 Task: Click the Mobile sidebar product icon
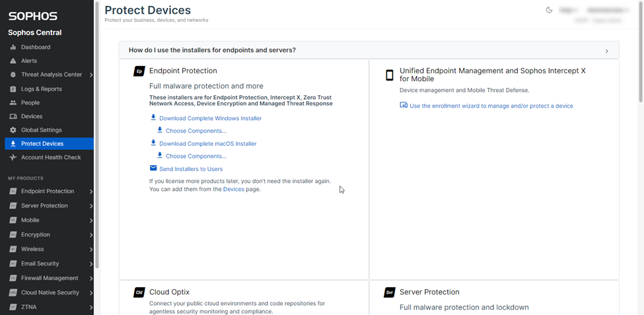(x=13, y=221)
